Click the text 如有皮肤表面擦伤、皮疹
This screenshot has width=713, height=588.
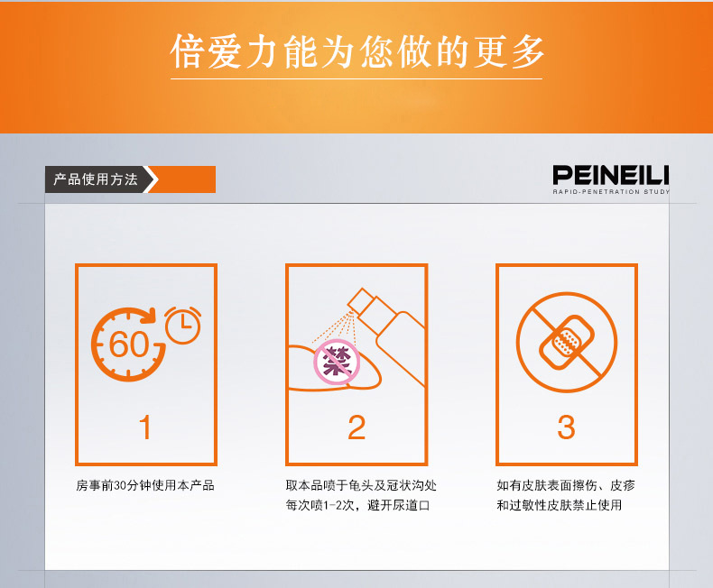click(x=566, y=485)
